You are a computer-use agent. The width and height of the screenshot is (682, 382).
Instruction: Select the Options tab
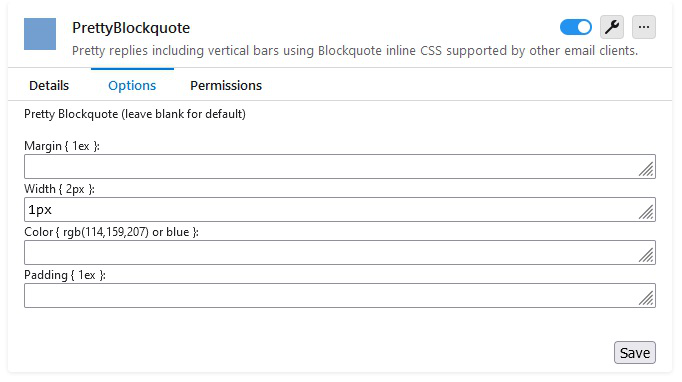[132, 85]
